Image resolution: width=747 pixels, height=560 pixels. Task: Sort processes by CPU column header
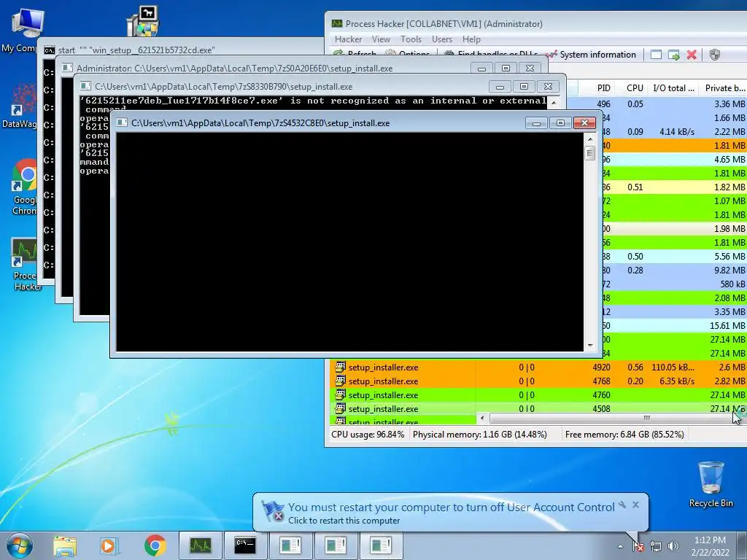(635, 88)
